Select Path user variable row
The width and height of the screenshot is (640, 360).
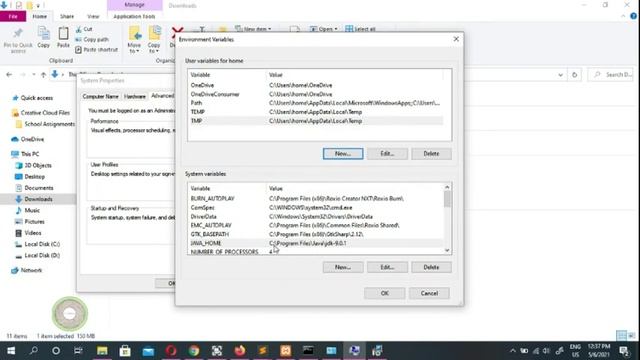(315, 103)
